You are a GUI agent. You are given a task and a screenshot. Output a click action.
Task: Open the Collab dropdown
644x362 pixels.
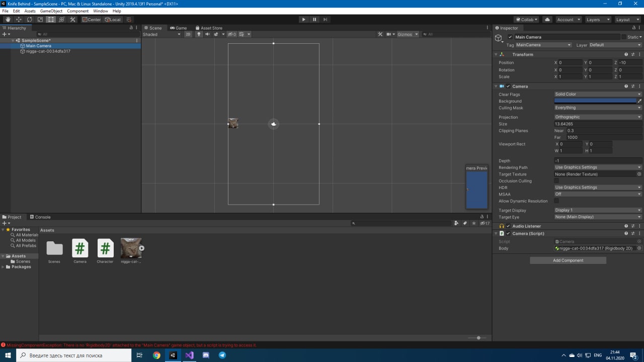(527, 20)
